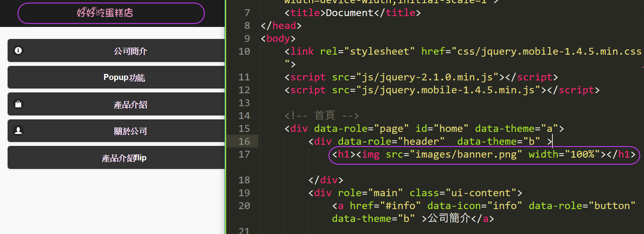This screenshot has width=644, height=234.
Task: Click the images/banner.png src value
Action: [466, 154]
